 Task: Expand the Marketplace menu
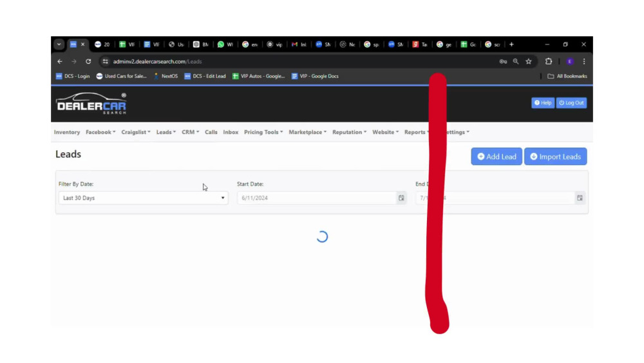(308, 132)
